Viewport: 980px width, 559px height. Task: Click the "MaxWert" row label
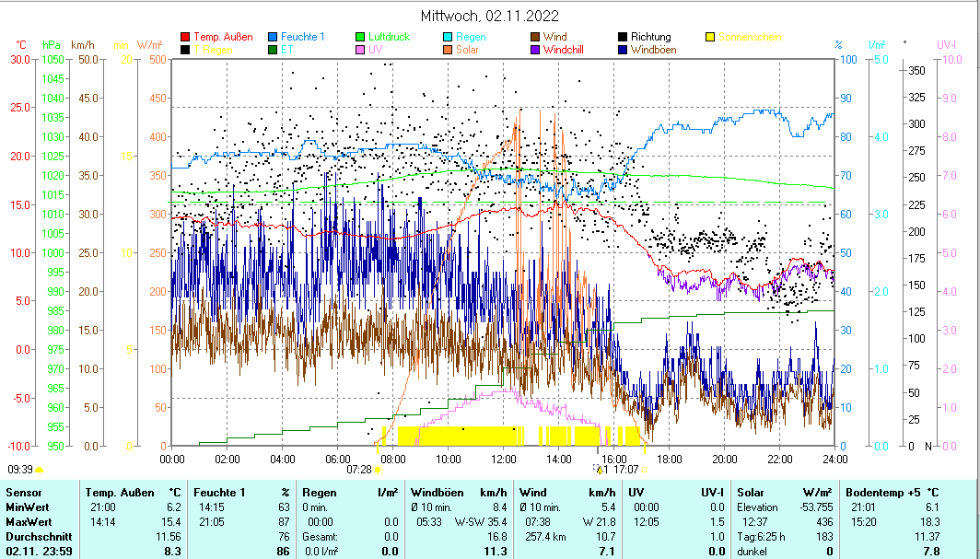[x=29, y=521]
